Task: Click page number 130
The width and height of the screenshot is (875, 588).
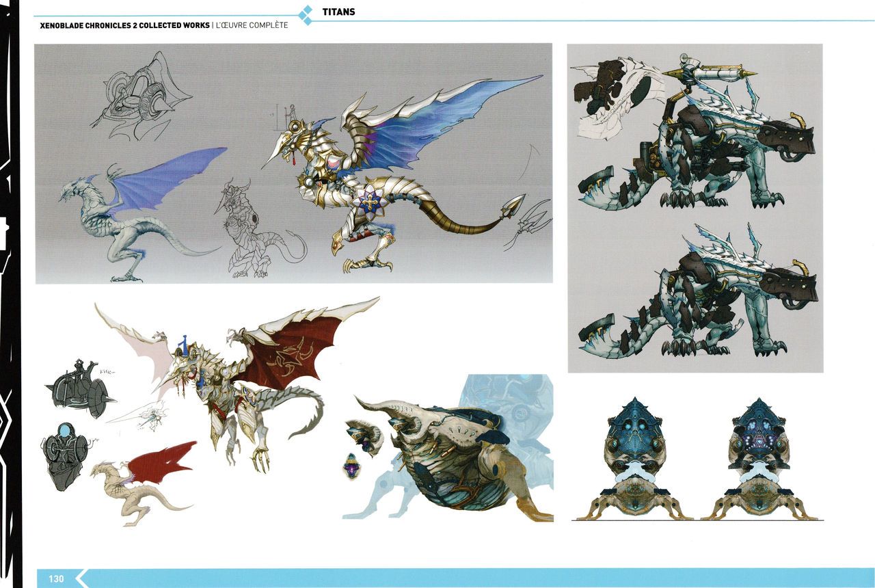Action: 56,578
